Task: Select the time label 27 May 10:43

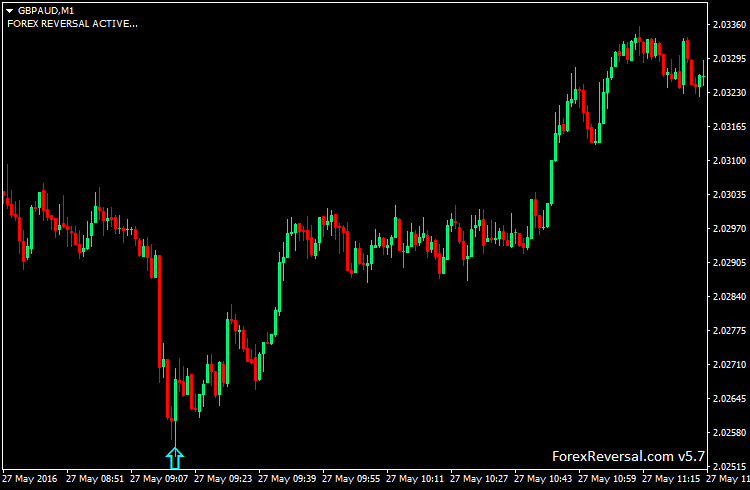Action: click(543, 479)
